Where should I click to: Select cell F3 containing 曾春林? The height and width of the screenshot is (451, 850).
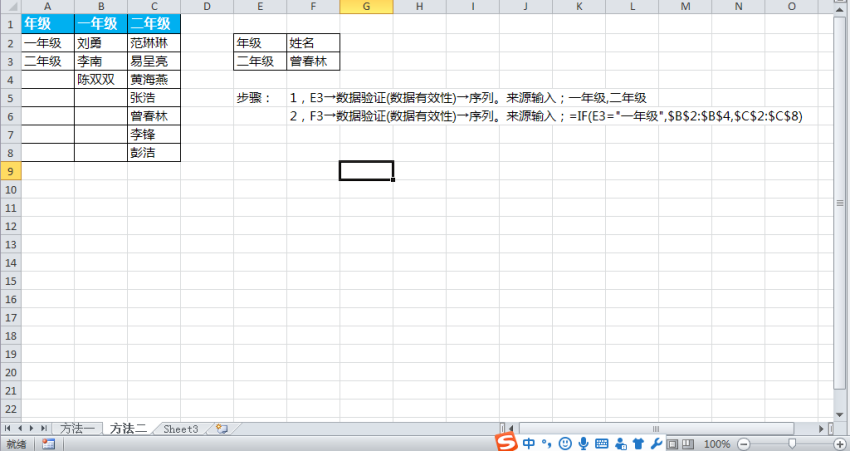(x=313, y=61)
